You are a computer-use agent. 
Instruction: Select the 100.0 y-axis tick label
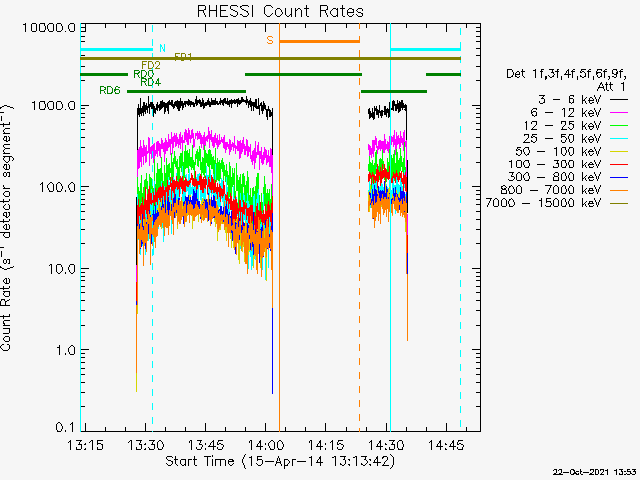pyautogui.click(x=58, y=187)
